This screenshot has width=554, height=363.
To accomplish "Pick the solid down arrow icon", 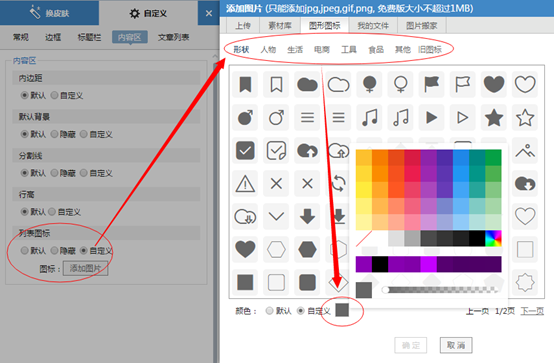I will 307,216.
